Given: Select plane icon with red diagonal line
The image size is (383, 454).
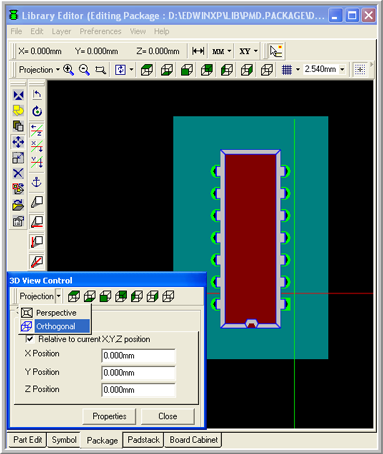Looking at the screenshot, I should click(x=37, y=261).
